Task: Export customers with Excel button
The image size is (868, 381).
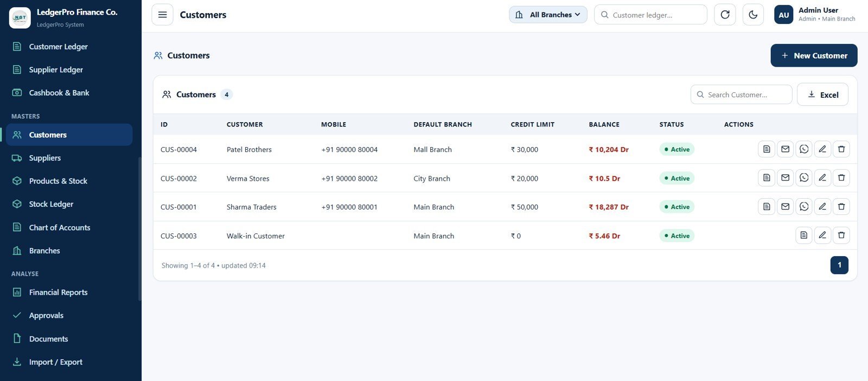Action: pos(822,94)
